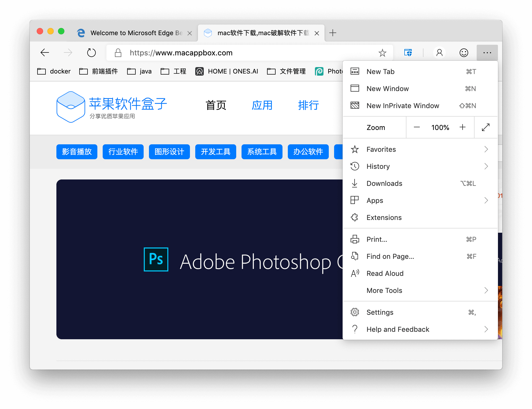The width and height of the screenshot is (532, 409).
Task: Open Settings from the menu
Action: [380, 312]
